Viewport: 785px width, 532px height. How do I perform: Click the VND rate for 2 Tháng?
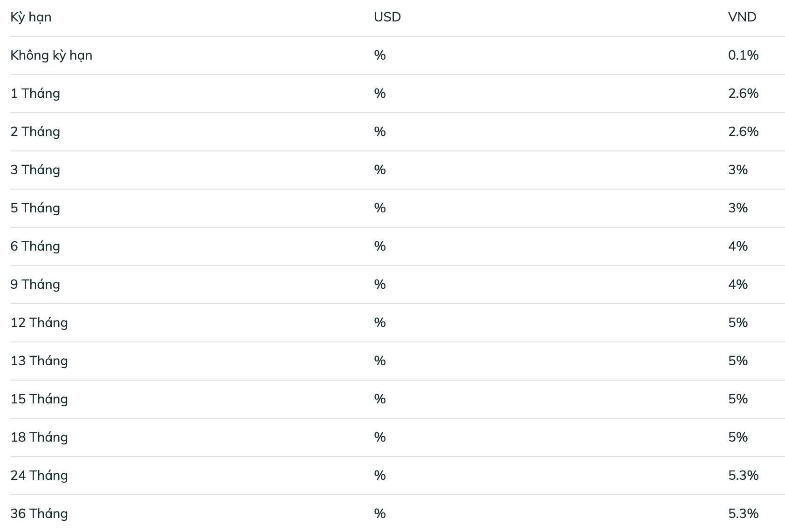click(743, 132)
